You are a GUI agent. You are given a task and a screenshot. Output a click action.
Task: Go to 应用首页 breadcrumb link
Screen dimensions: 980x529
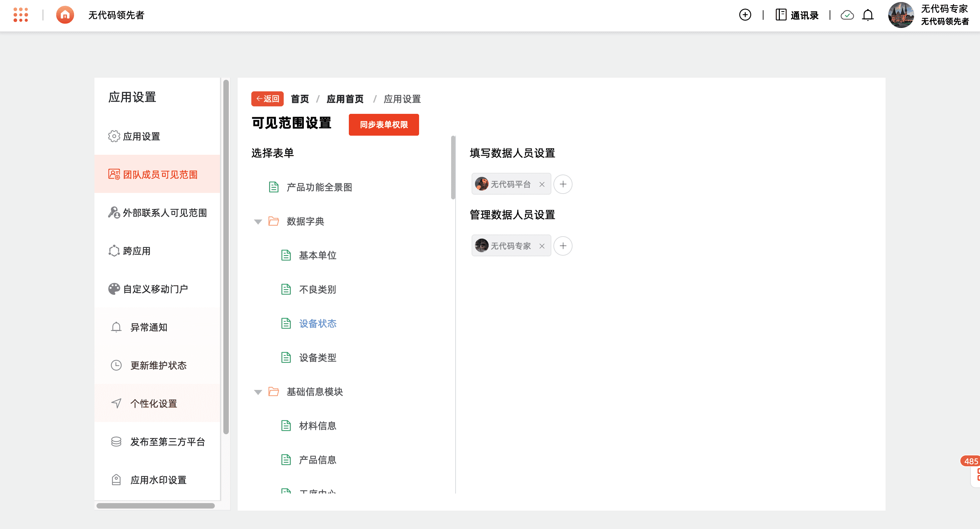[x=345, y=99]
